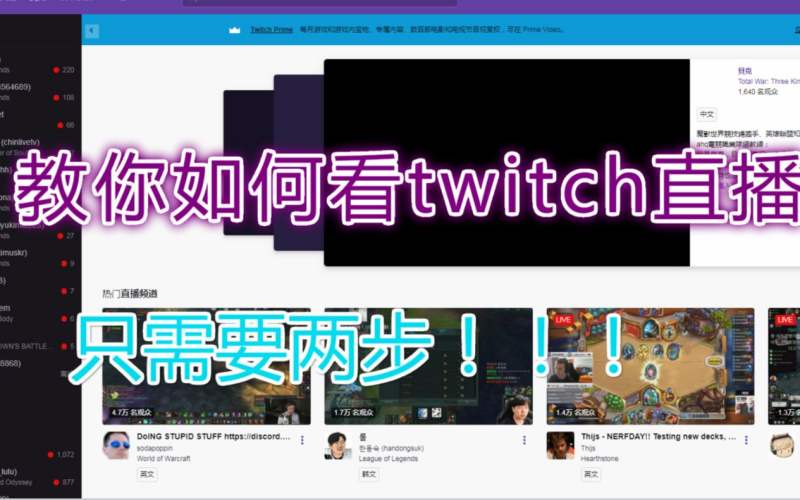Click the 韩文 tag under handongsuk
This screenshot has height=500, width=800.
(x=369, y=474)
